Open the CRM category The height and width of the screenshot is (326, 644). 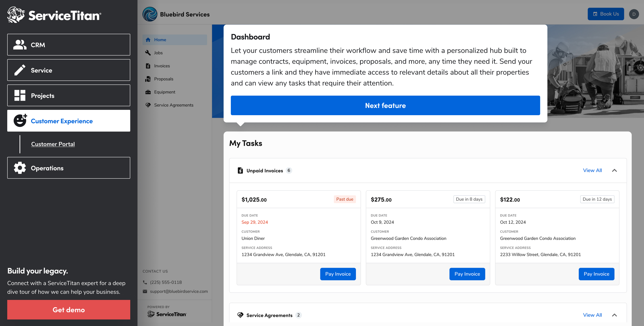pyautogui.click(x=69, y=45)
